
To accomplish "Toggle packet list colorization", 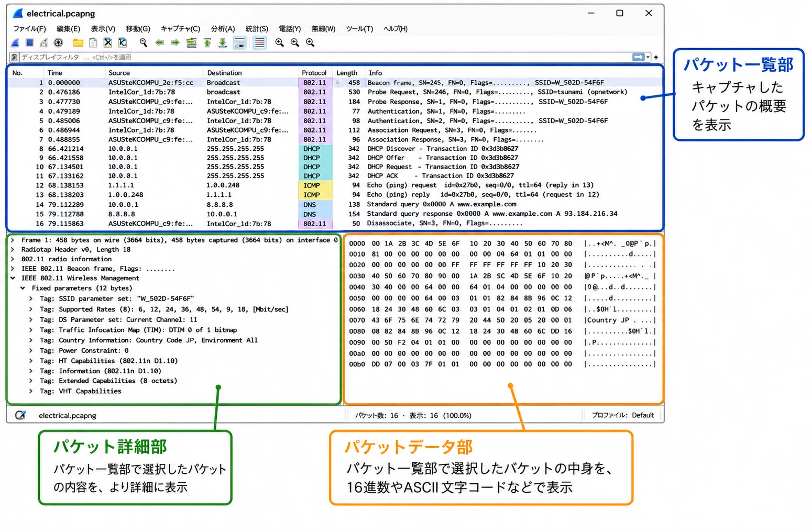I will (259, 43).
